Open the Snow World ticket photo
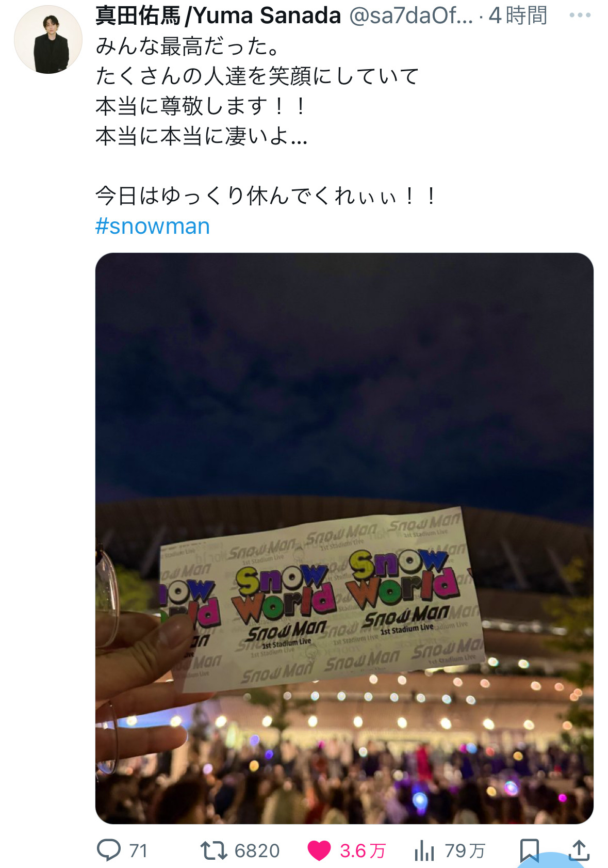The image size is (608, 868). (x=344, y=538)
